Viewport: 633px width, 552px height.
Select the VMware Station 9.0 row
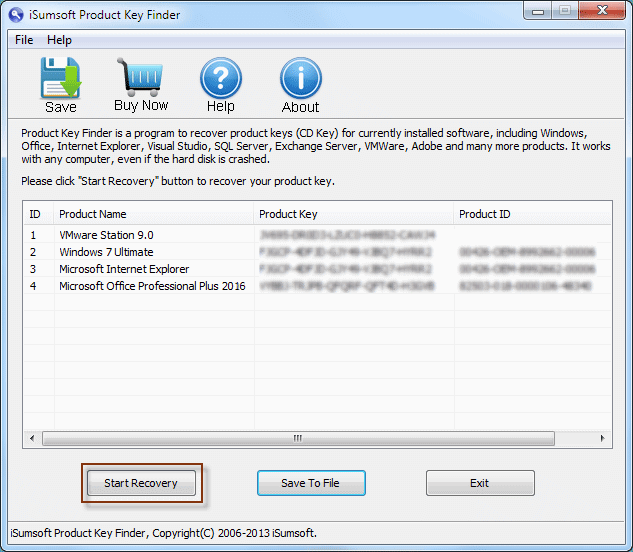317,235
